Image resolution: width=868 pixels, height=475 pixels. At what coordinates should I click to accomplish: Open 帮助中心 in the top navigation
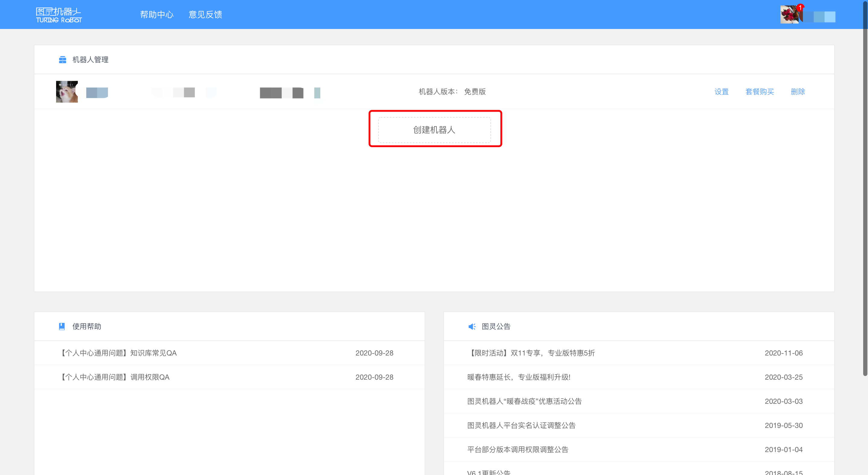tap(157, 14)
